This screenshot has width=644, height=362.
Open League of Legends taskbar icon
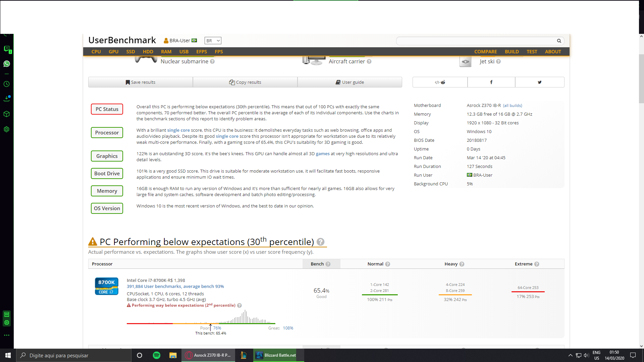coord(244,355)
